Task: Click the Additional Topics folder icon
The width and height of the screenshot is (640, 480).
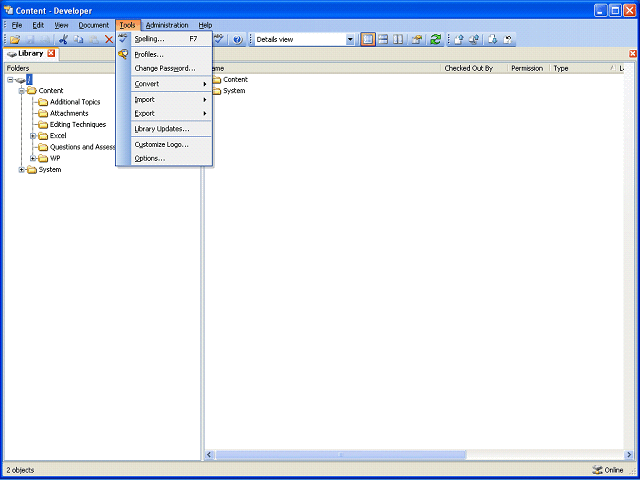Action: coord(43,102)
